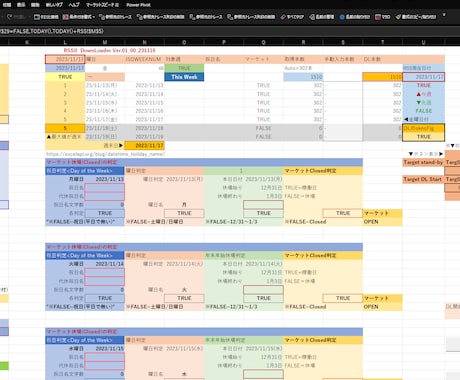Select the Target stand-by cell
The width and height of the screenshot is (460, 380).
pyautogui.click(x=423, y=162)
